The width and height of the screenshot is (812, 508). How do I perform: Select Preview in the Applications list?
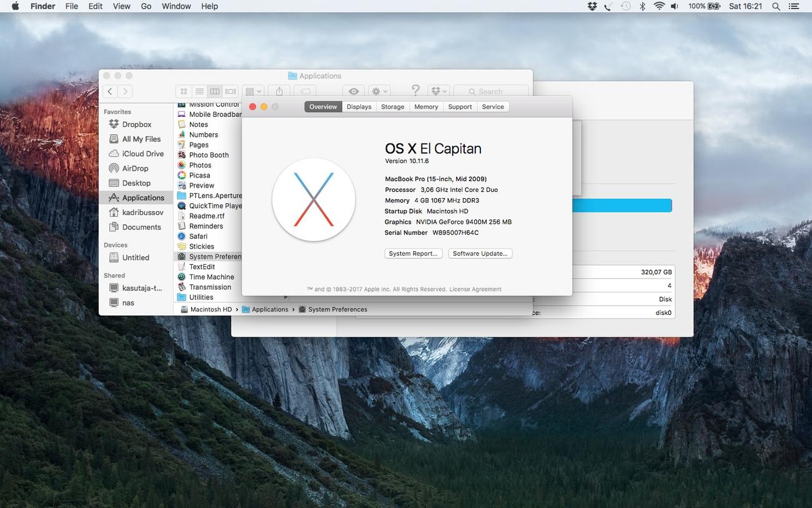[201, 186]
